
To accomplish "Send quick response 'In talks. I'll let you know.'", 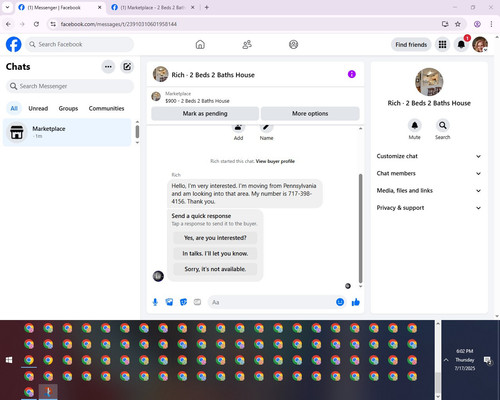I will tap(215, 253).
